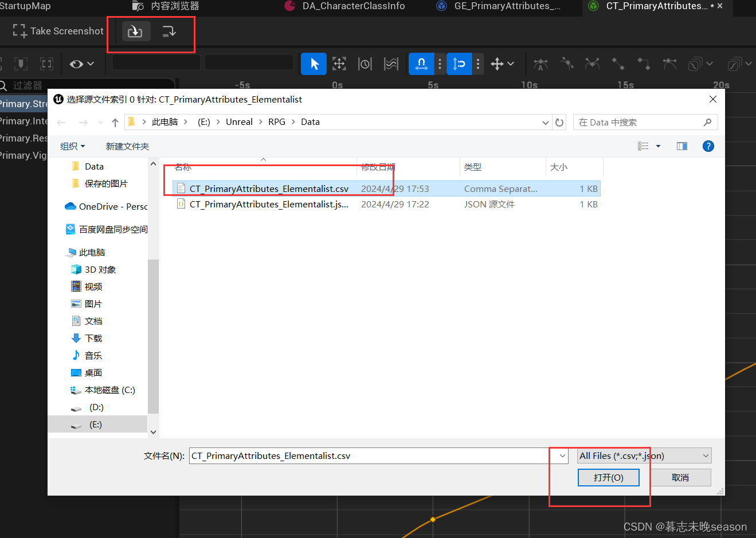The height and width of the screenshot is (538, 756).
Task: Switch to 内容浏览器 tab
Action: pos(166,6)
